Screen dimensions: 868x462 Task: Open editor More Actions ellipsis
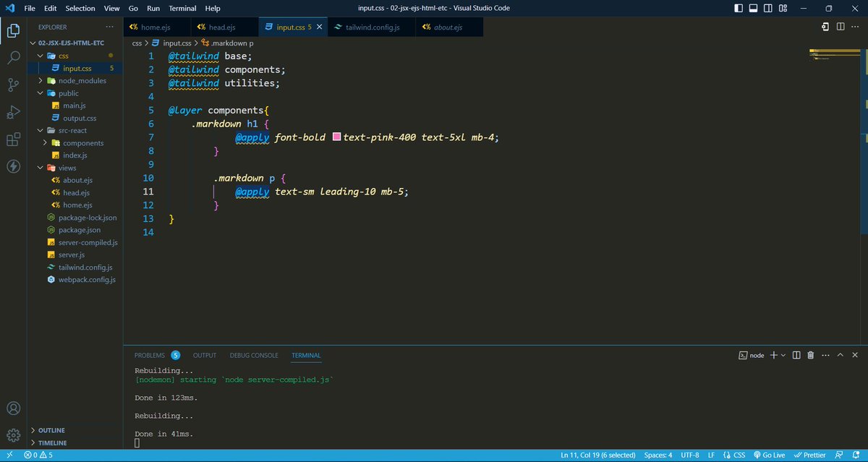856,27
